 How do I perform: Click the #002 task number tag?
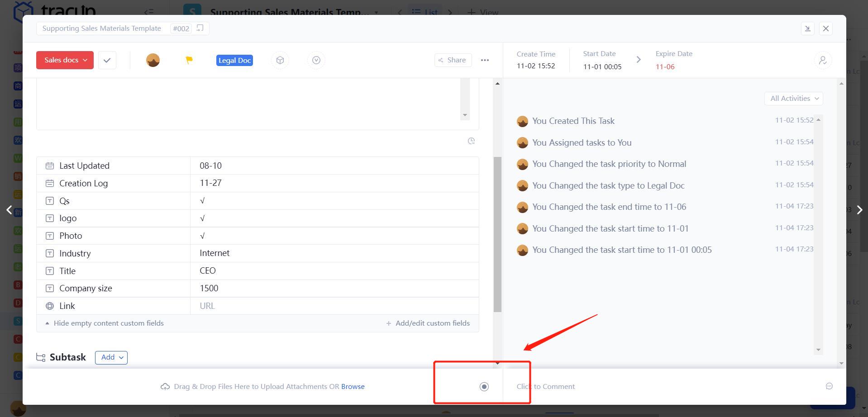tap(181, 28)
